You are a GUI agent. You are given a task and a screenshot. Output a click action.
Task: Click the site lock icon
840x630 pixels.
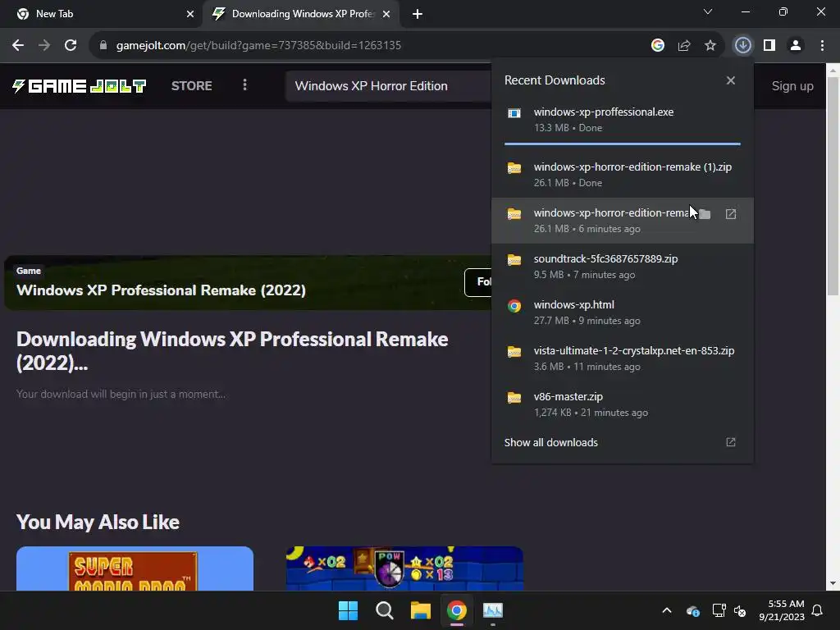point(103,46)
